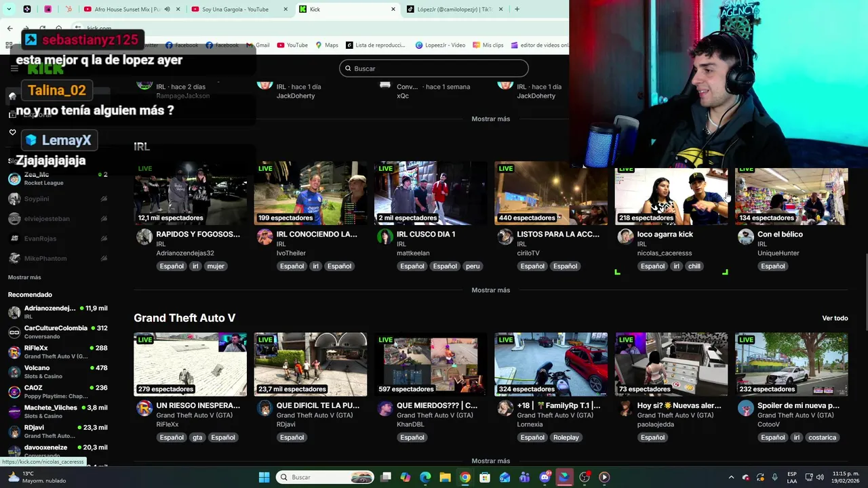The image size is (868, 488).
Task: Open the Windows Start menu
Action: [264, 477]
